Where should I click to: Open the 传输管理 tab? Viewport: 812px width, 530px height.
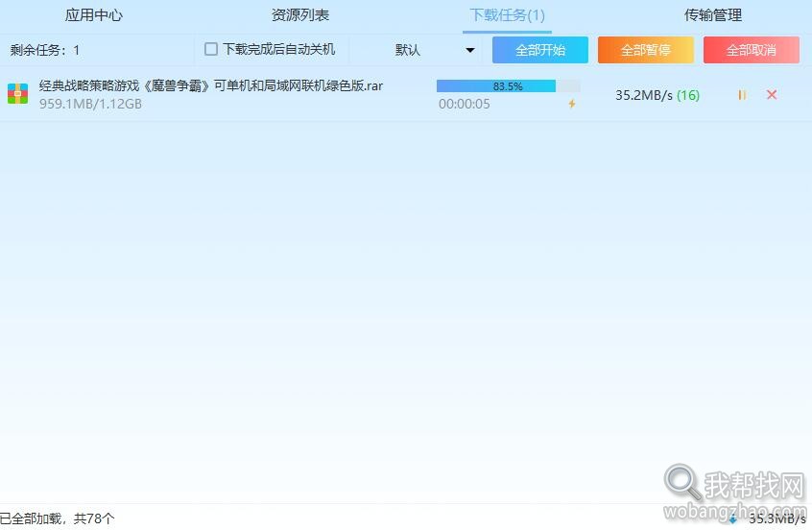(713, 15)
